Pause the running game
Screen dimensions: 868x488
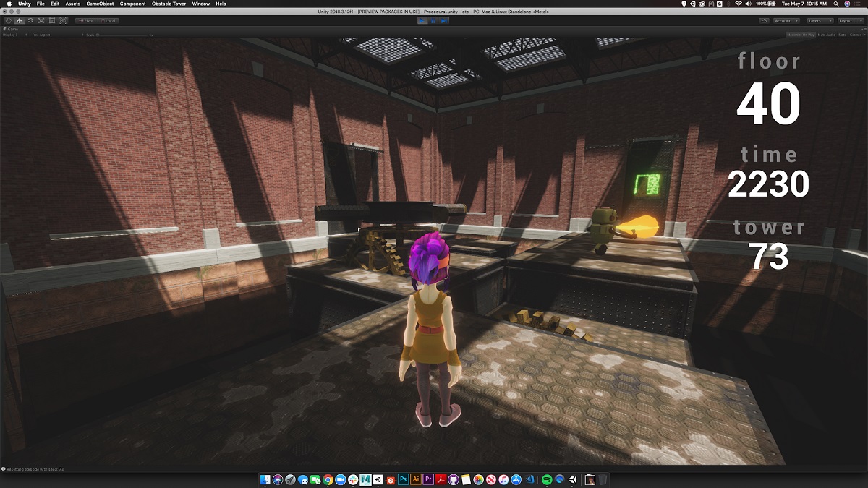(x=434, y=20)
